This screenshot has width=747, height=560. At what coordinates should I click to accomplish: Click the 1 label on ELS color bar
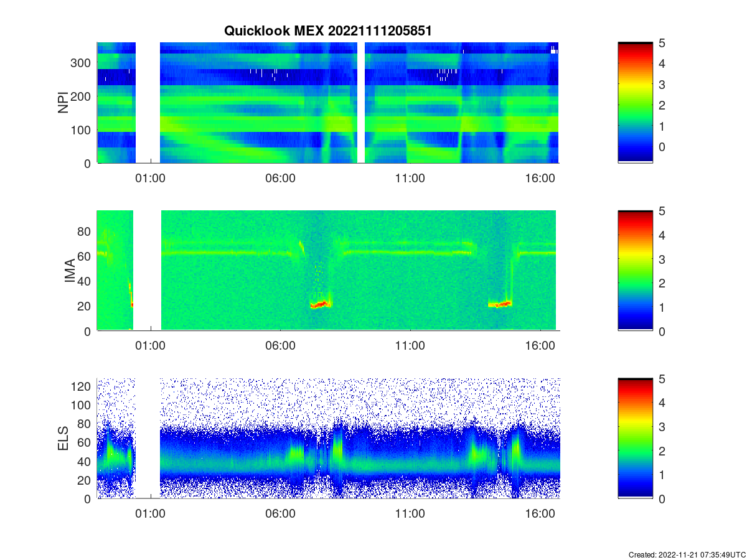coord(661,475)
